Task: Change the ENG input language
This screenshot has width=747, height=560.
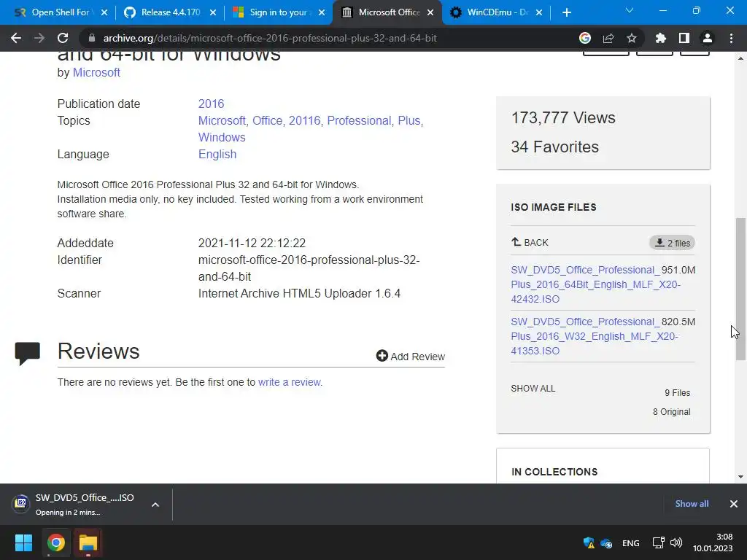Action: pyautogui.click(x=631, y=542)
